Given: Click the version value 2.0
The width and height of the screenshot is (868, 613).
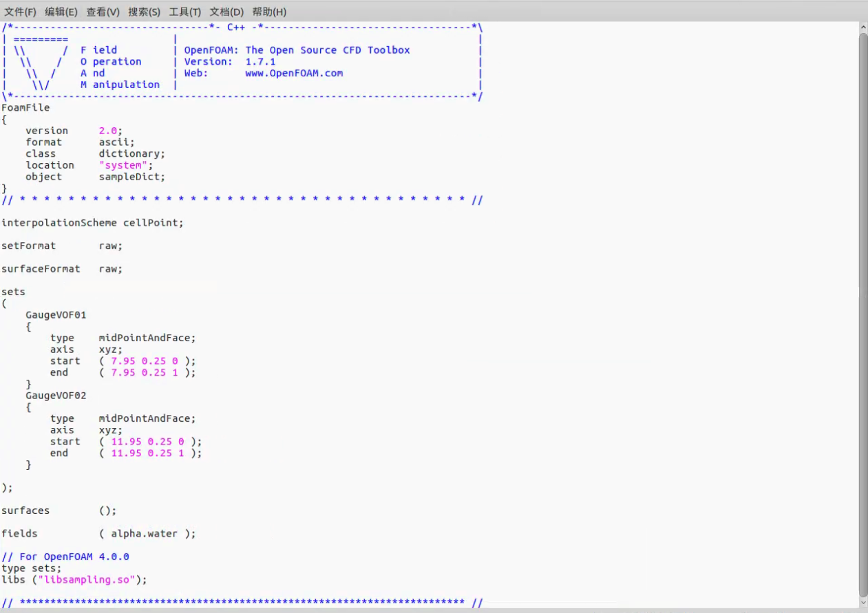Looking at the screenshot, I should click(108, 131).
